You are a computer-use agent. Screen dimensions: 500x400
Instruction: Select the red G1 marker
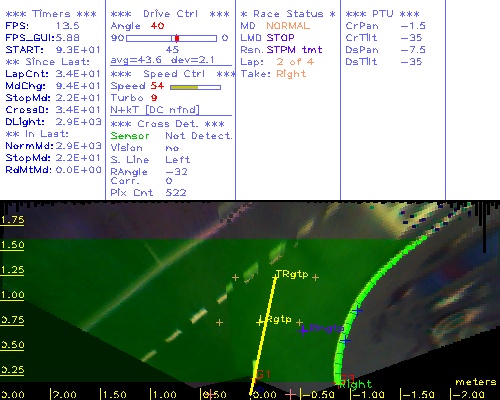(264, 374)
